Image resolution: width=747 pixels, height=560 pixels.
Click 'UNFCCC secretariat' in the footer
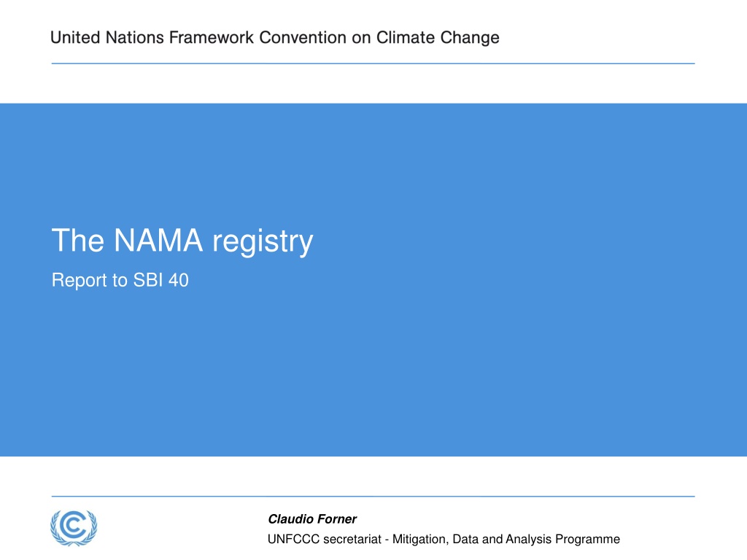click(325, 539)
